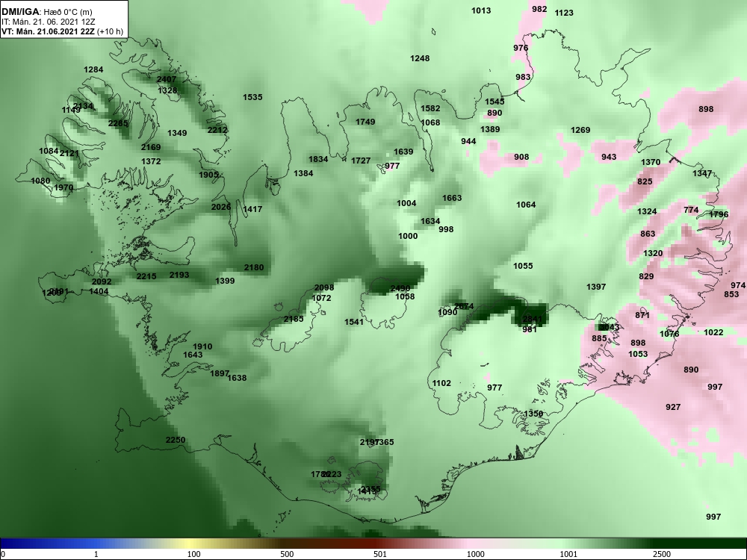Click the 982 height value
This screenshot has height=560, width=747.
point(539,9)
